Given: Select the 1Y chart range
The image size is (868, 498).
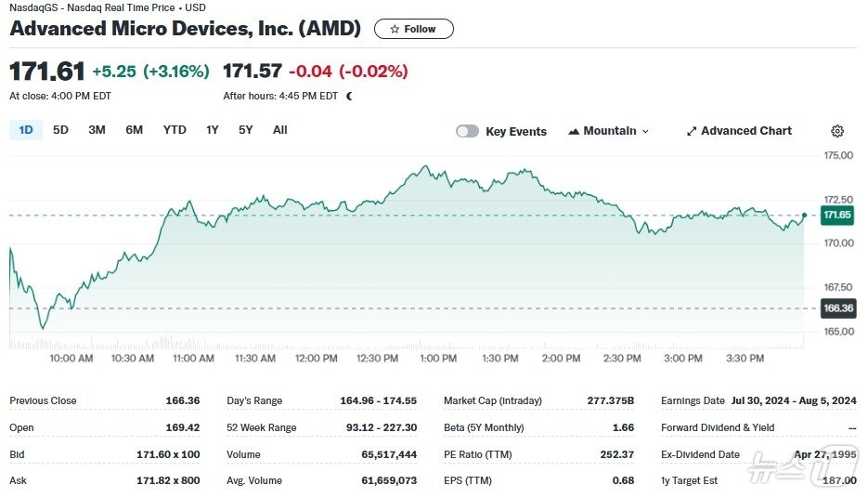Looking at the screenshot, I should coord(213,130).
